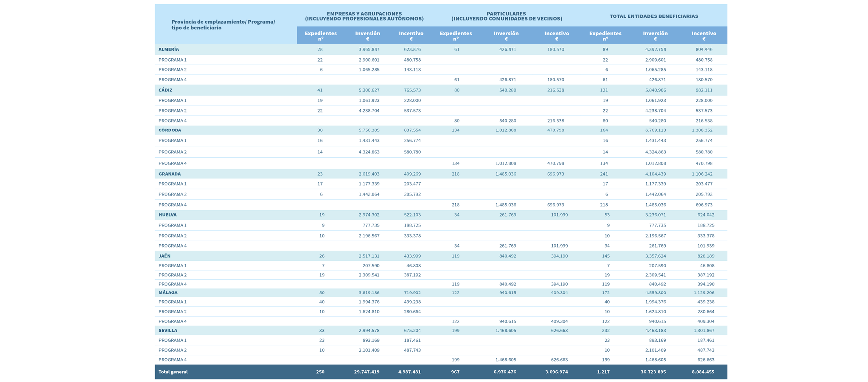This screenshot has width=868, height=382.
Task: Click the 29.747.419 company investment total
Action: coord(366,372)
